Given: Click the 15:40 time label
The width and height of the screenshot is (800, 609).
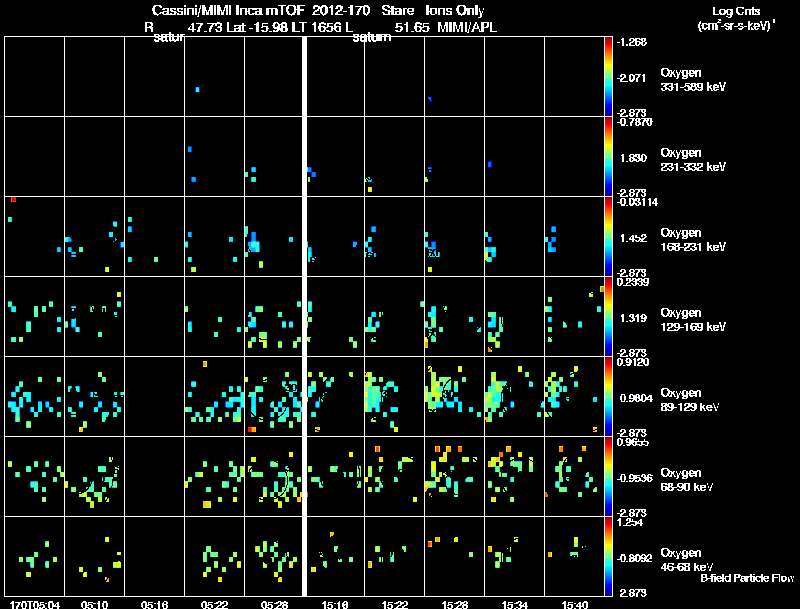Looking at the screenshot, I should tap(574, 605).
